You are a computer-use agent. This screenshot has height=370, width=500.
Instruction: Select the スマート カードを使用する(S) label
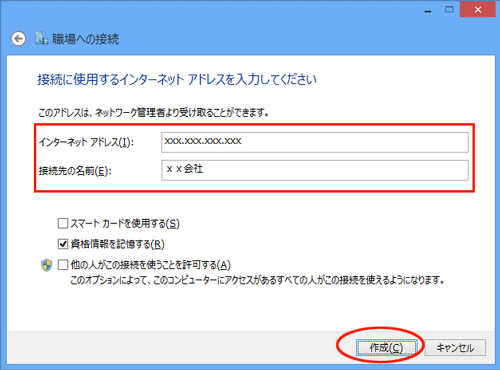point(125,223)
